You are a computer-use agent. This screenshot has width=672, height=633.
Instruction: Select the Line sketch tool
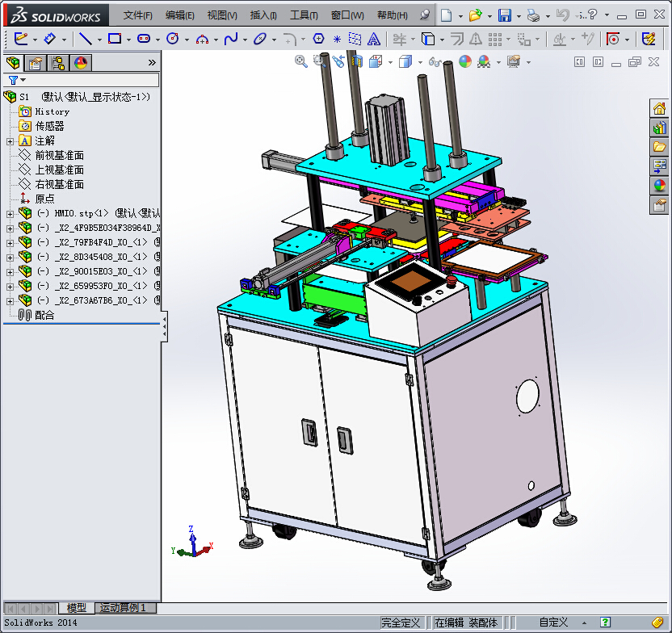coord(86,39)
